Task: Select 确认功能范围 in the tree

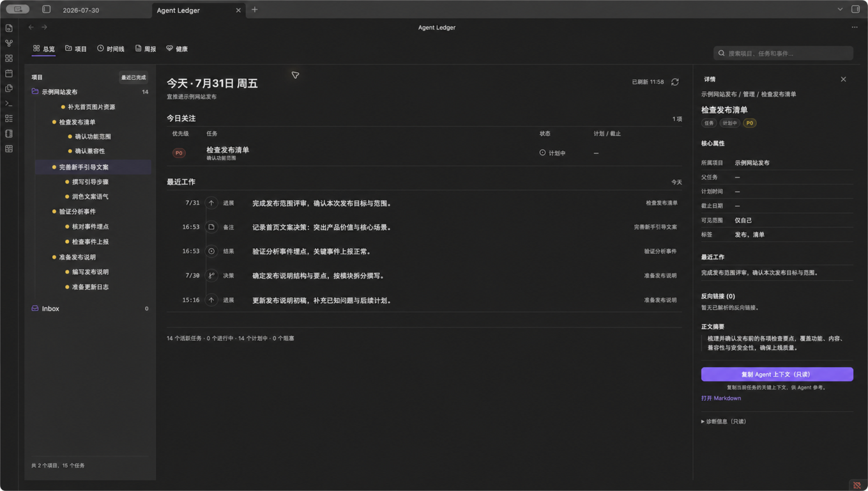Action: point(92,137)
